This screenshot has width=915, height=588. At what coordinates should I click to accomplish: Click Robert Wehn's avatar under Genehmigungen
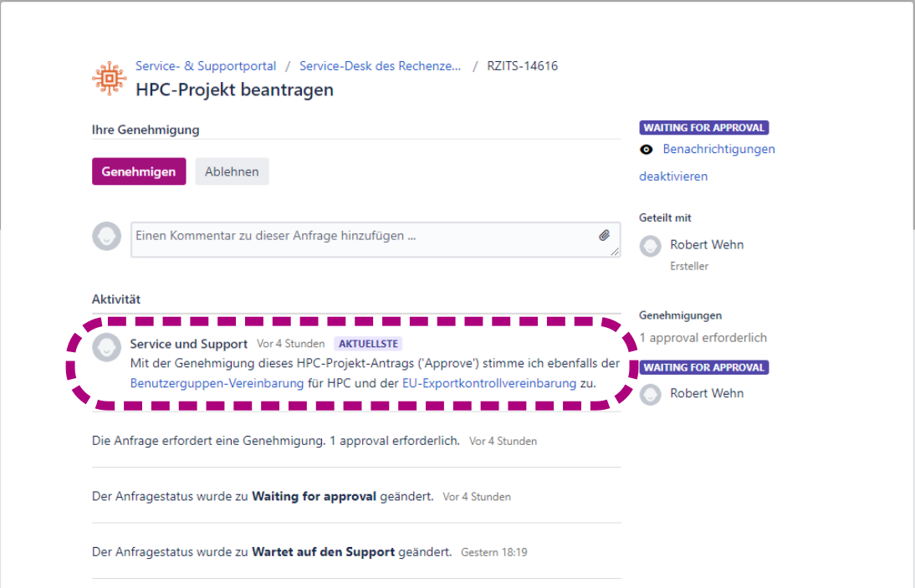click(x=651, y=394)
